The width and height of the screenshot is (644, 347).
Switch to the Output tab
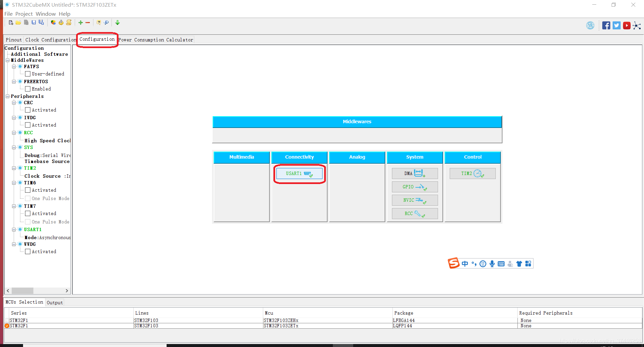pyautogui.click(x=55, y=303)
